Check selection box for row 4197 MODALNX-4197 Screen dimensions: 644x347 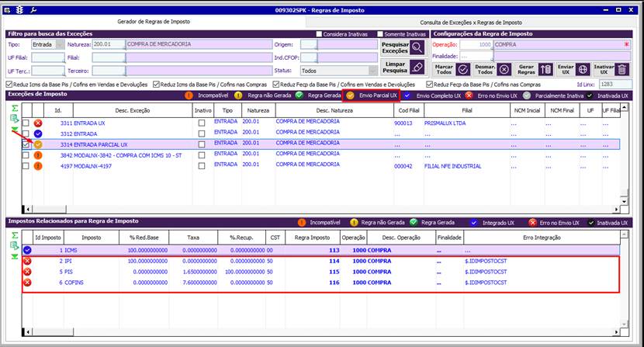tap(26, 166)
